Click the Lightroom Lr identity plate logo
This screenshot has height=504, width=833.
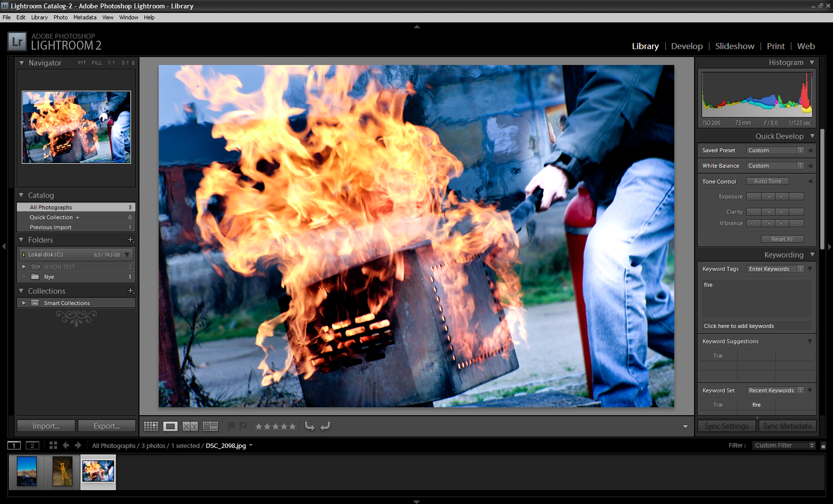(x=17, y=41)
